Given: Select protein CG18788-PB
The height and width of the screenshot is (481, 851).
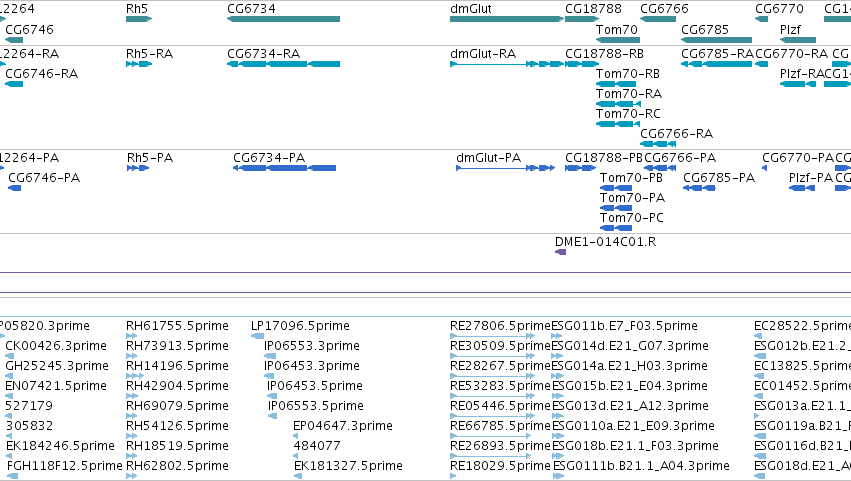Looking at the screenshot, I should pyautogui.click(x=581, y=168).
